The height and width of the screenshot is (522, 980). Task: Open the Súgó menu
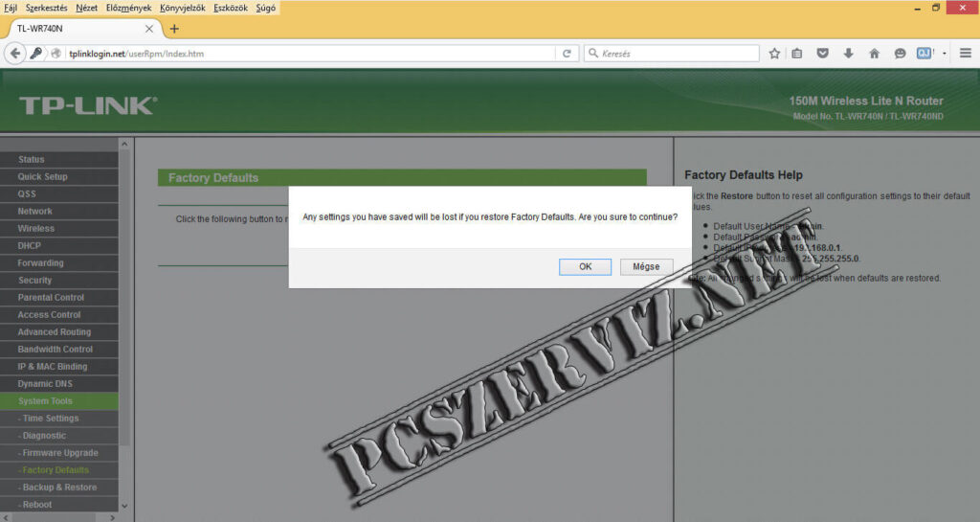coord(266,8)
